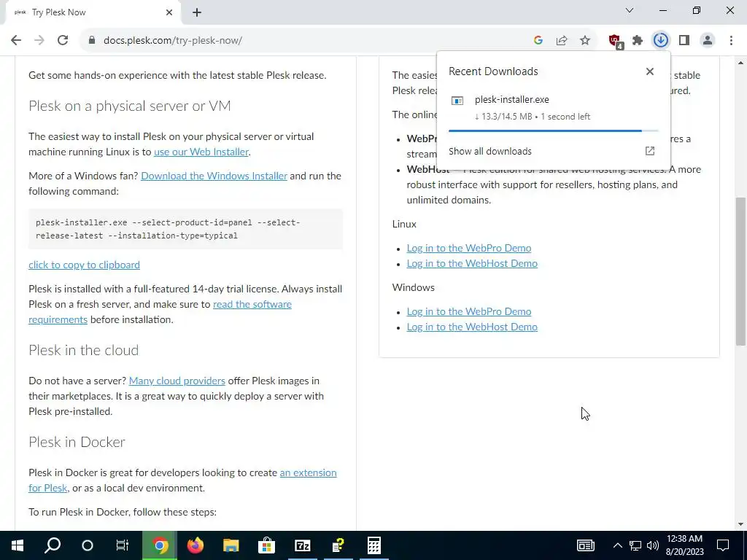Reload the current page
Screen dimensions: 747x560
63,41
